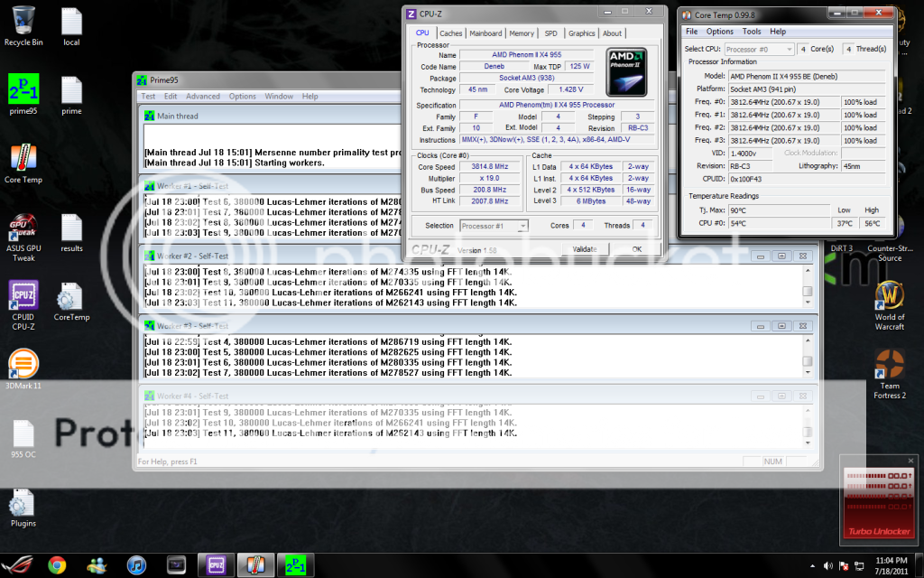Select the ASUS GPU Tweak desktop icon
The image size is (924, 578).
pyautogui.click(x=23, y=238)
